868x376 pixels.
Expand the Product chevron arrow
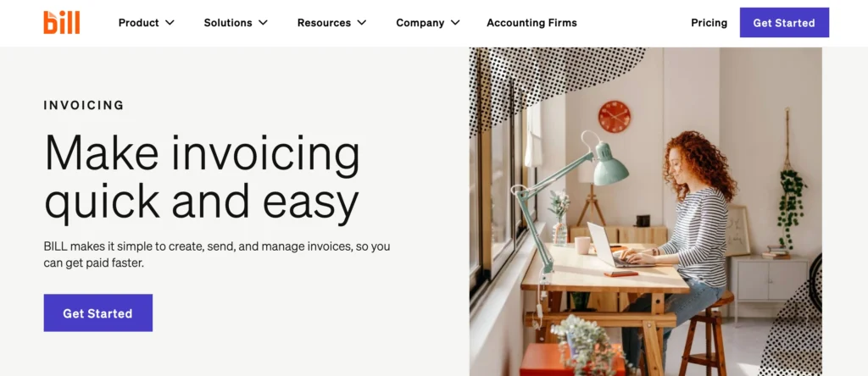pos(170,23)
